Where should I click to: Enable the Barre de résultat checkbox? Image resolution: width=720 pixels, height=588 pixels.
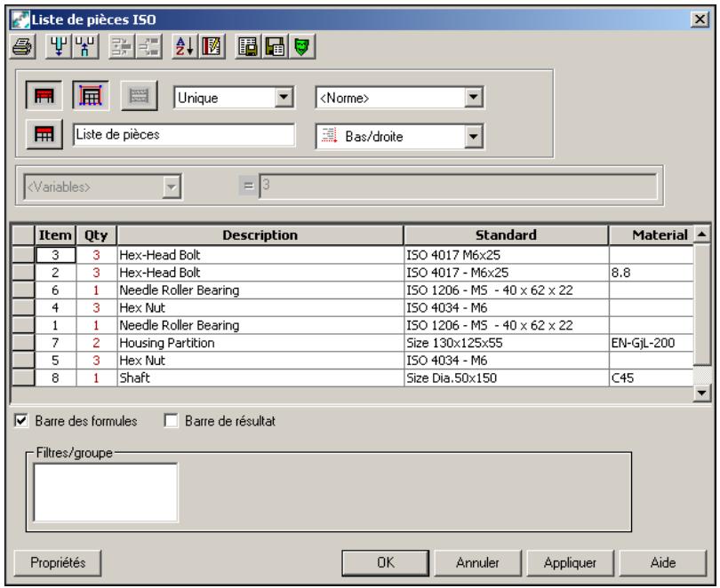click(x=172, y=420)
